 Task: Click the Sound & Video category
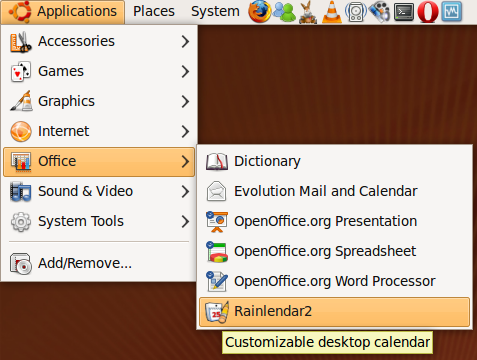tap(99, 192)
